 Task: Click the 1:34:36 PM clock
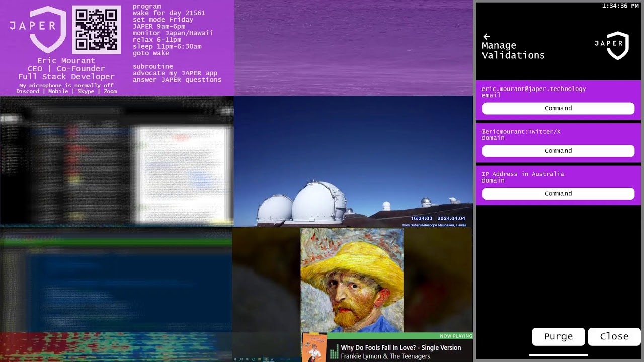click(x=620, y=6)
